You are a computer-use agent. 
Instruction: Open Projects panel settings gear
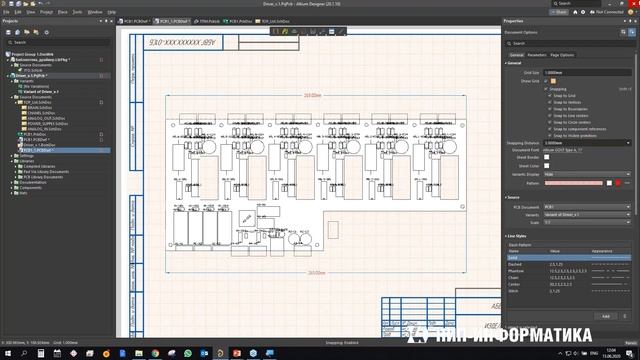(47, 32)
